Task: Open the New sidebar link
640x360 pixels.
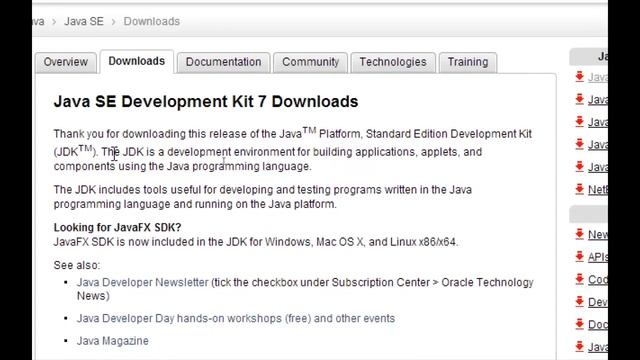Action: [598, 235]
